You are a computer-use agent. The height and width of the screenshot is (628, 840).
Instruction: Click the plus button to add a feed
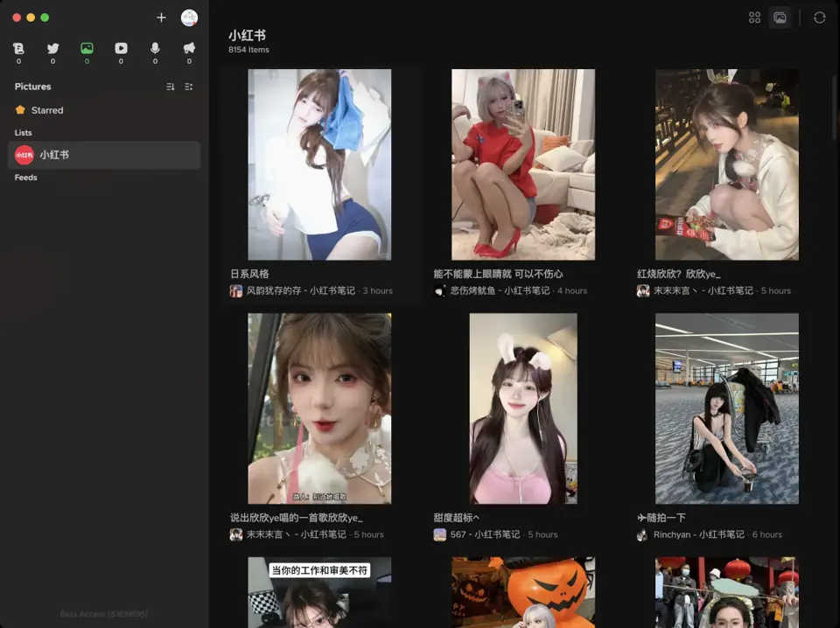[161, 17]
